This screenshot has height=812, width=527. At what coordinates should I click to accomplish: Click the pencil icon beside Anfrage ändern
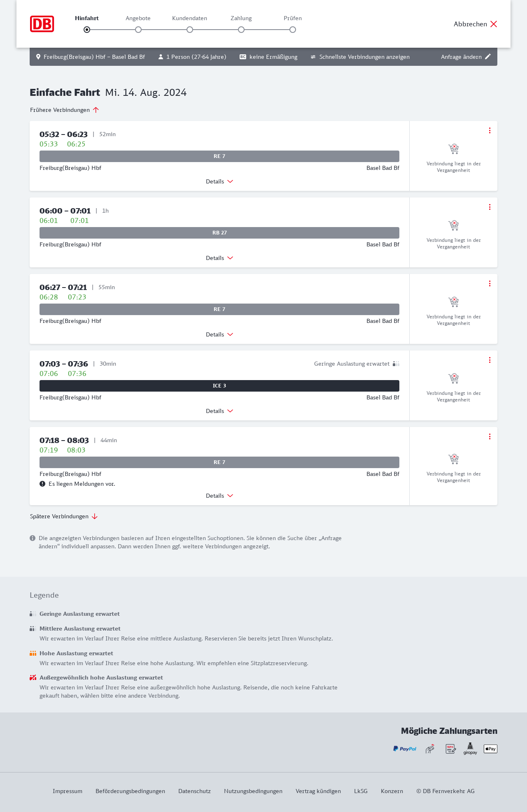[488, 57]
